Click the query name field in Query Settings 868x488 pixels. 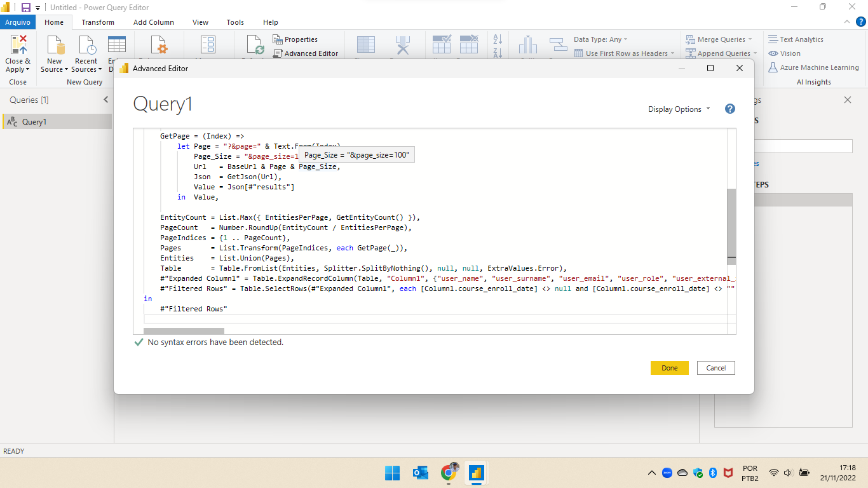[803, 146]
